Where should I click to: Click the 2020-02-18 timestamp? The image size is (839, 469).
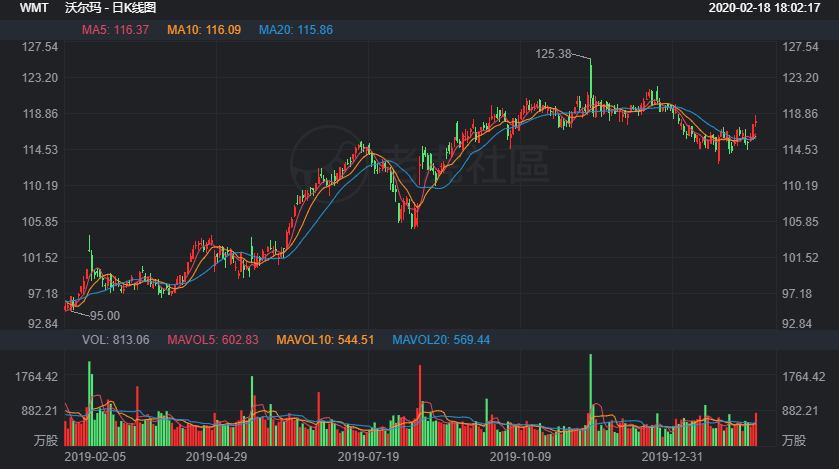pyautogui.click(x=770, y=8)
